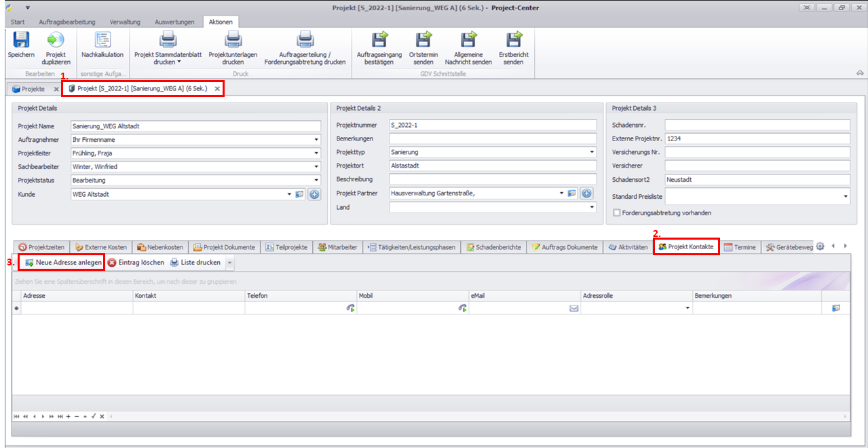Click the Projektunterlagen drucken printer icon
The height and width of the screenshot is (448, 868).
[233, 41]
